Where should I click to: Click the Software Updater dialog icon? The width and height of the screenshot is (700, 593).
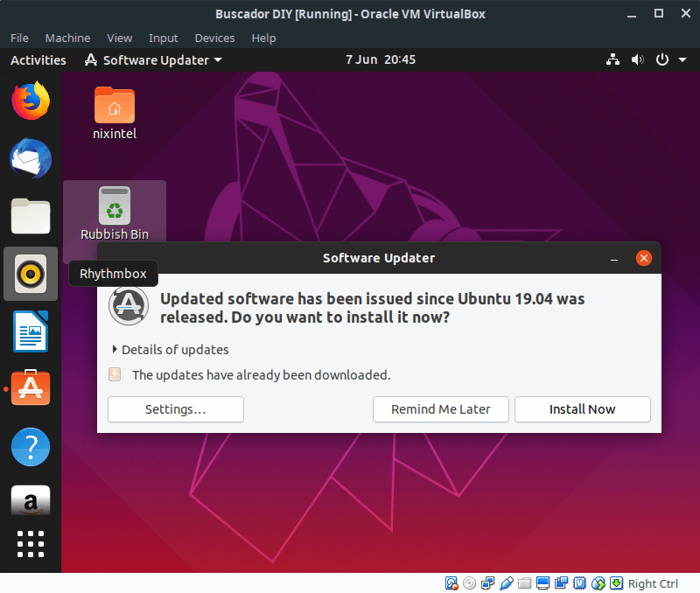click(x=129, y=306)
